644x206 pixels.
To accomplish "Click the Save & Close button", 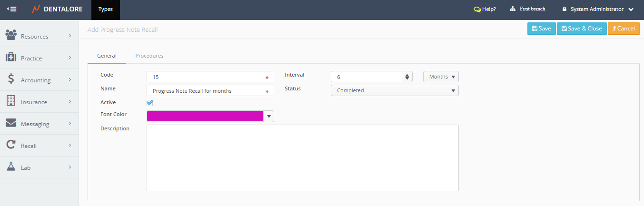I will 582,29.
